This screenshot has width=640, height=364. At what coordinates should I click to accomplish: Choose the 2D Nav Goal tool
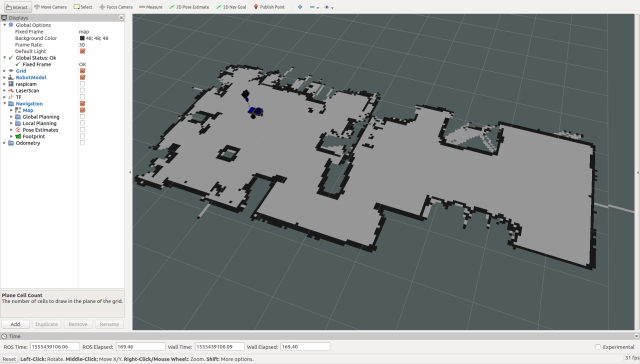click(x=231, y=7)
